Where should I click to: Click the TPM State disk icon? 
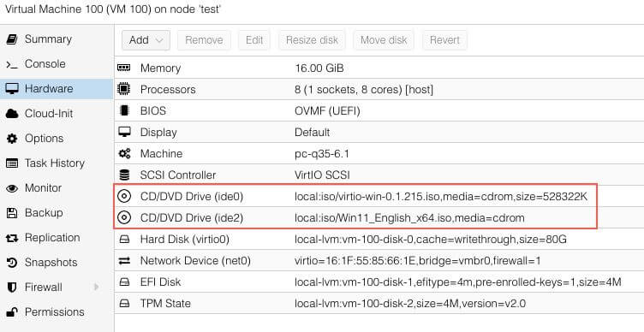124,304
